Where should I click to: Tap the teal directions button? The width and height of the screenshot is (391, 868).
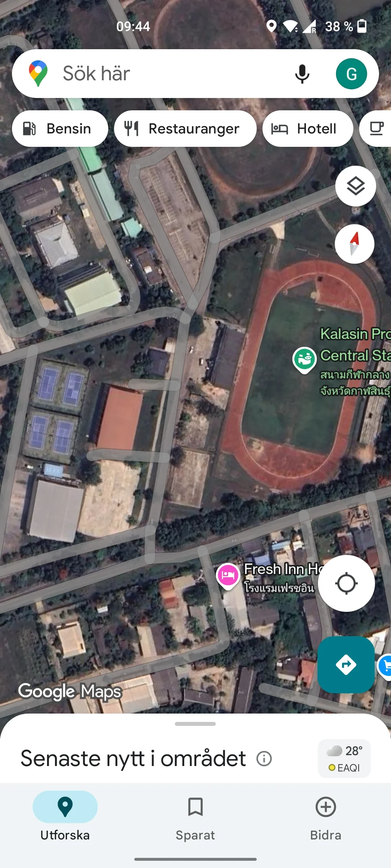tap(346, 665)
